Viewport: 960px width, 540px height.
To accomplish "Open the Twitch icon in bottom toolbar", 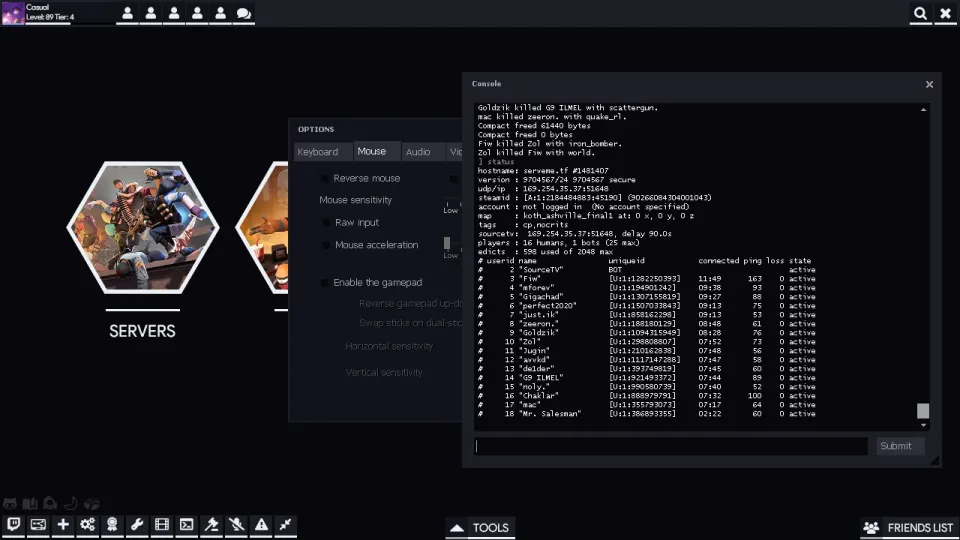I will [x=13, y=524].
